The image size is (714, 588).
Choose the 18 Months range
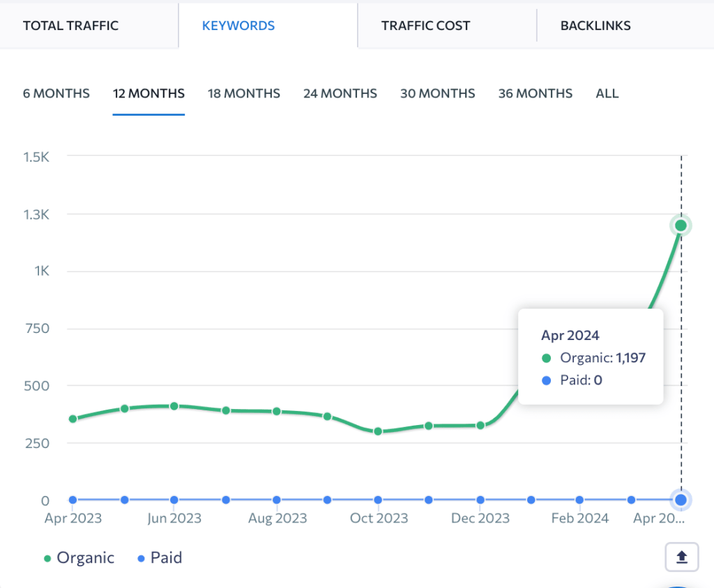[243, 93]
